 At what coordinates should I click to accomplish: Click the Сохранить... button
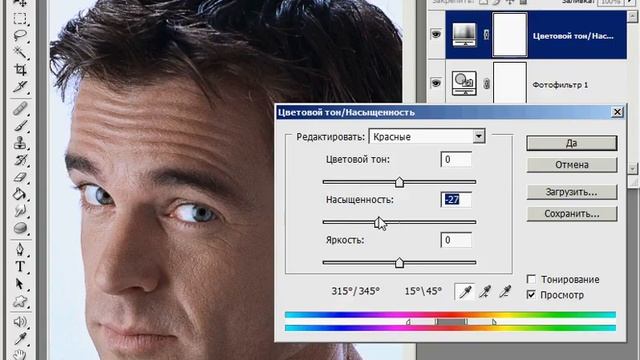click(571, 214)
